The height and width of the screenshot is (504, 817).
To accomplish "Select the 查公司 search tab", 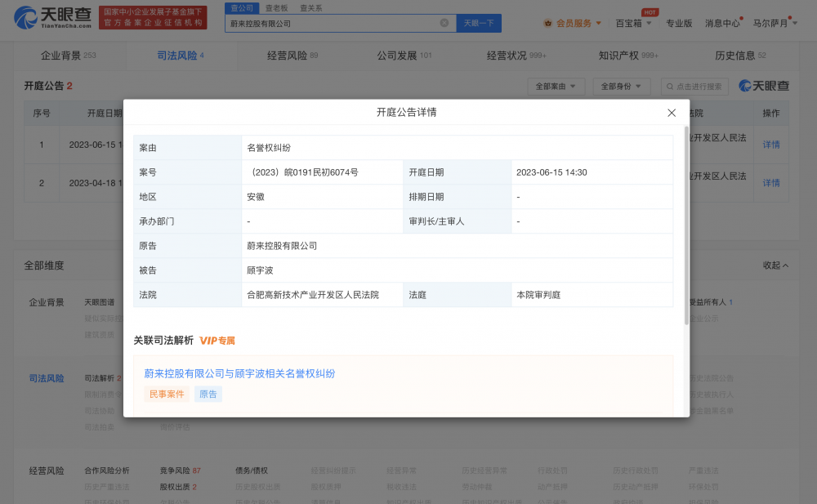I will (x=242, y=8).
